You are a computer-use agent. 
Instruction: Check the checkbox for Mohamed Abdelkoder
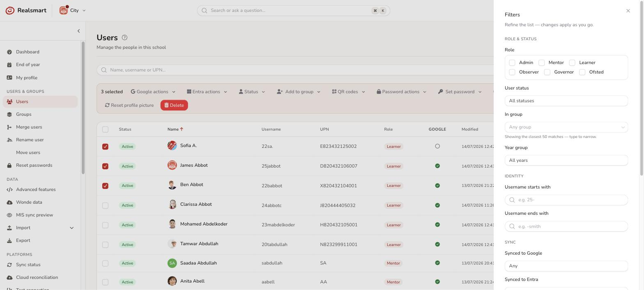pyautogui.click(x=105, y=225)
